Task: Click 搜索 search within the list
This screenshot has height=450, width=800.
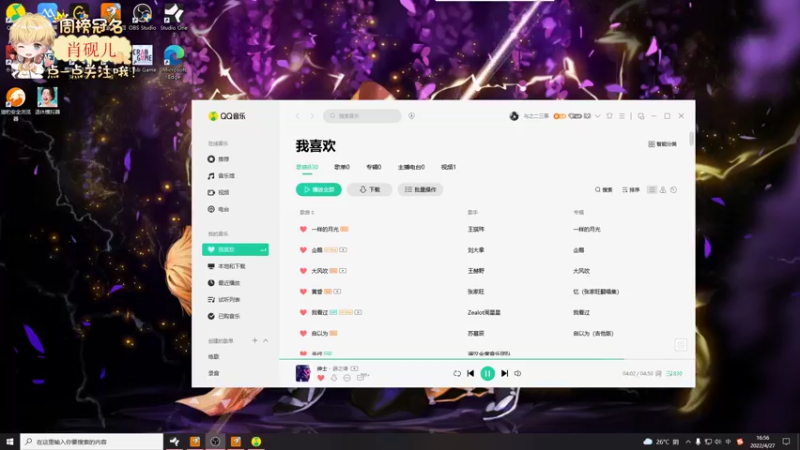Action: click(604, 190)
